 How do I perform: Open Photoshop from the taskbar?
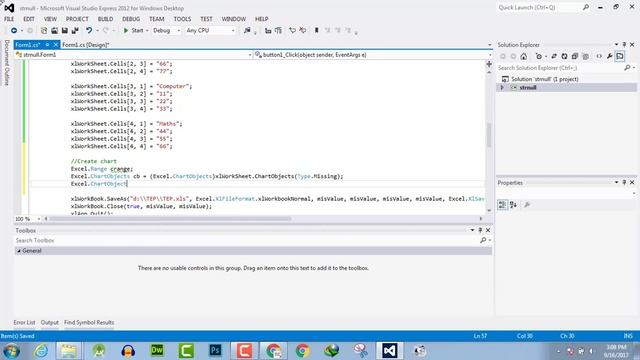(x=215, y=351)
